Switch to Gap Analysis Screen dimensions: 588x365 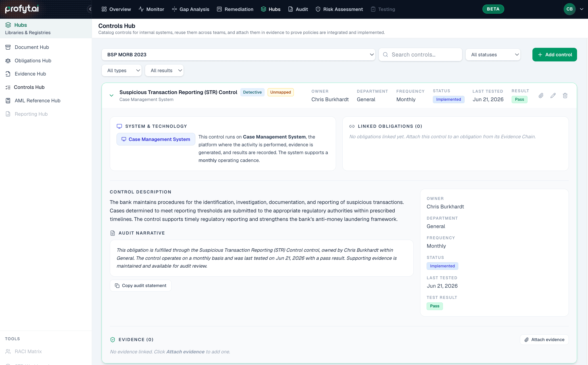(x=191, y=9)
